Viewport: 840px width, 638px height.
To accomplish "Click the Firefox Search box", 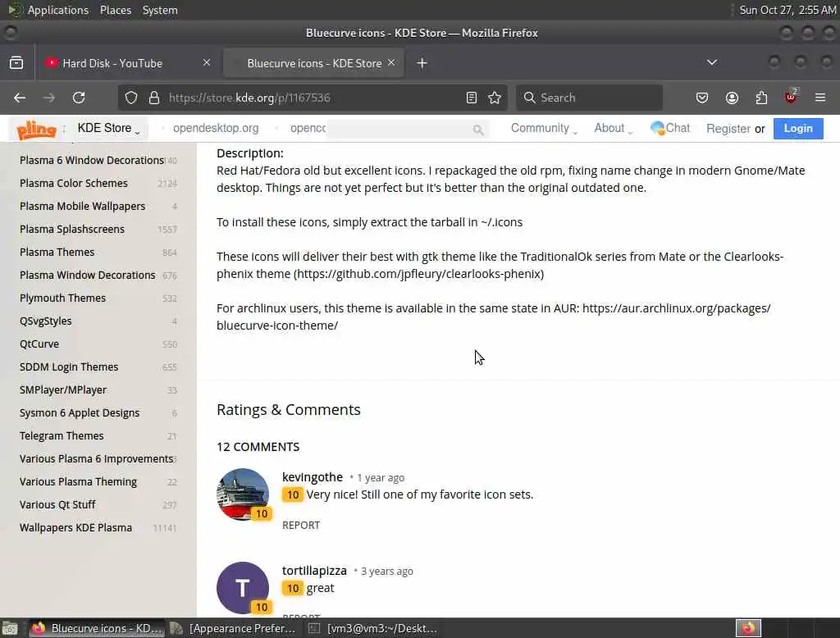I will click(589, 98).
